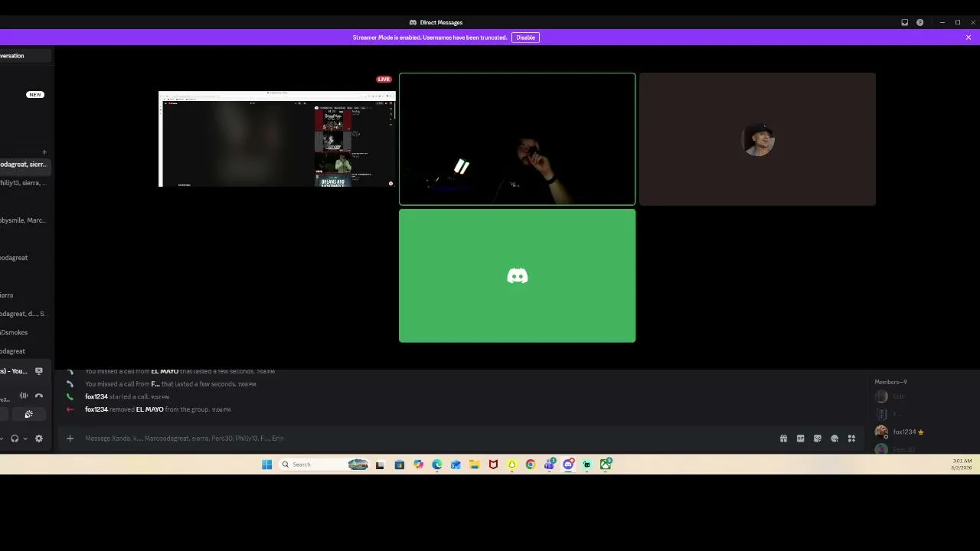Open the Xbox app from the taskbar
This screenshot has width=980, height=551.
[606, 465]
